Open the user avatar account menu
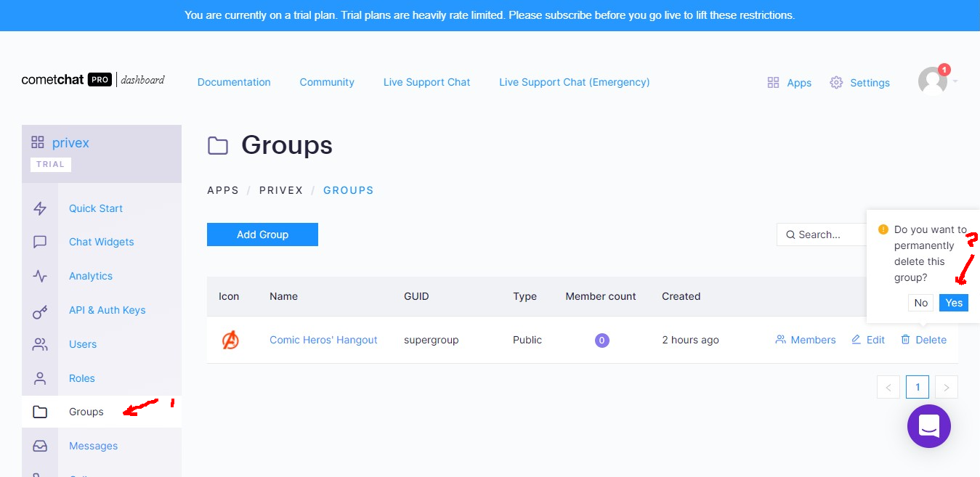 933,81
